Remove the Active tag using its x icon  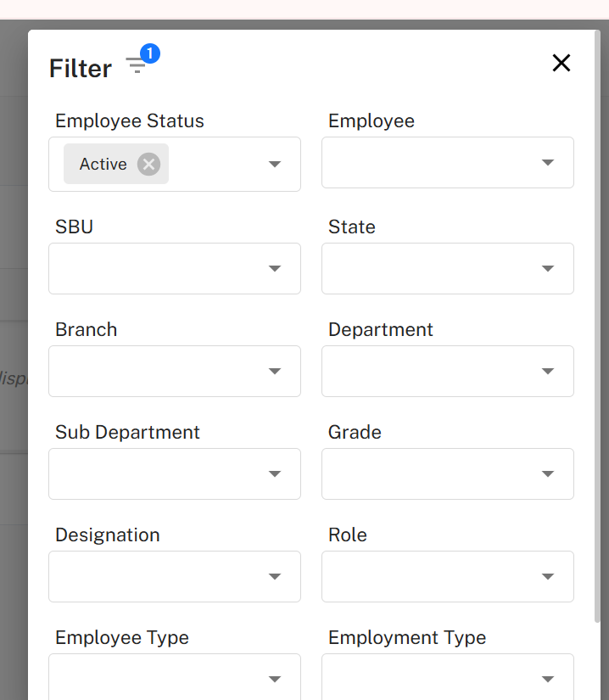point(148,165)
